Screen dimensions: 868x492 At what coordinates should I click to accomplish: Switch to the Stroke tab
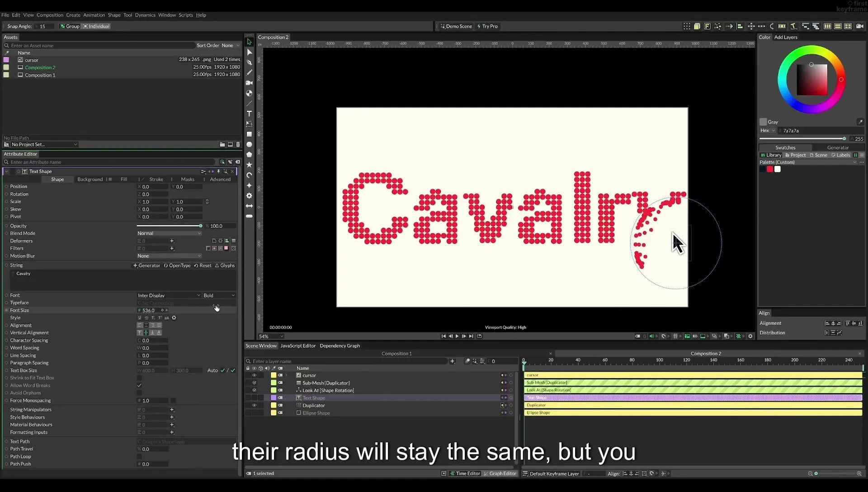[156, 180]
